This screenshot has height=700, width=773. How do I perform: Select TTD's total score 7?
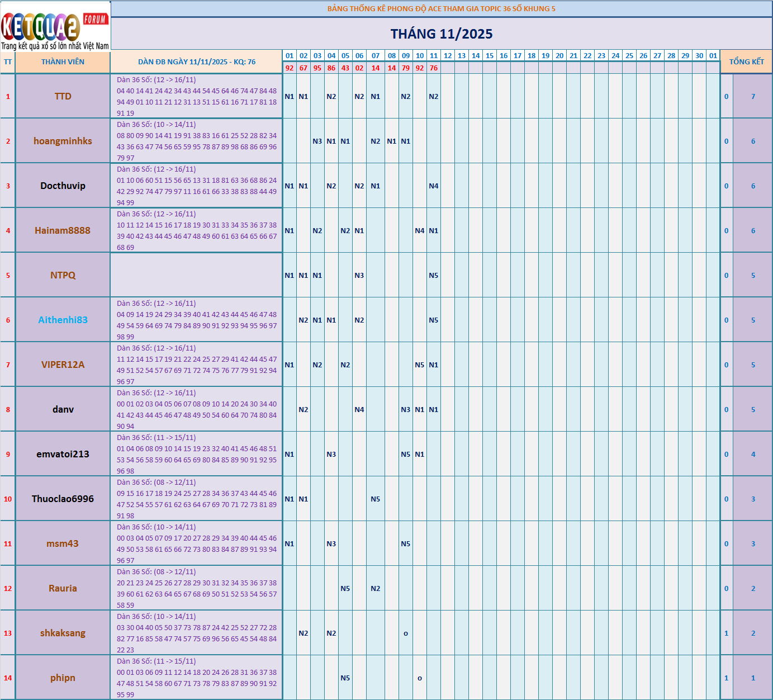click(x=753, y=96)
